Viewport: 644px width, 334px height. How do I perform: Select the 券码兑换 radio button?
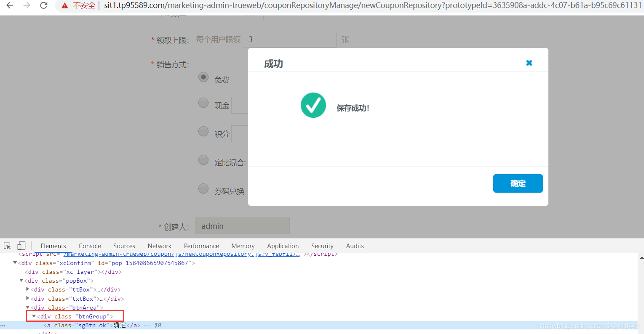(203, 188)
